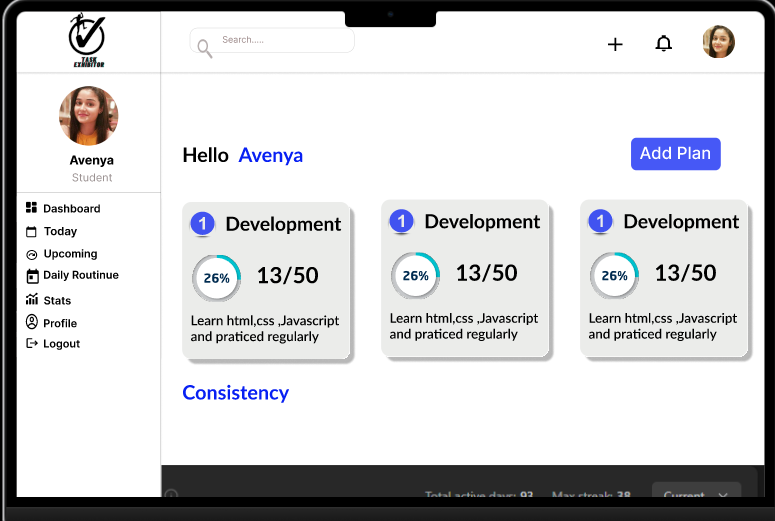Select the third Development plan card title

681,221
